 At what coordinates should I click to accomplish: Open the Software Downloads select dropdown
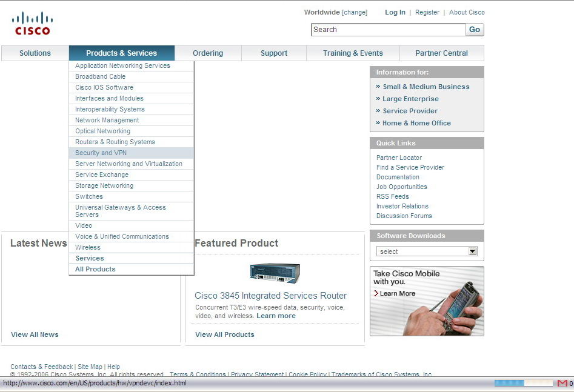point(427,251)
